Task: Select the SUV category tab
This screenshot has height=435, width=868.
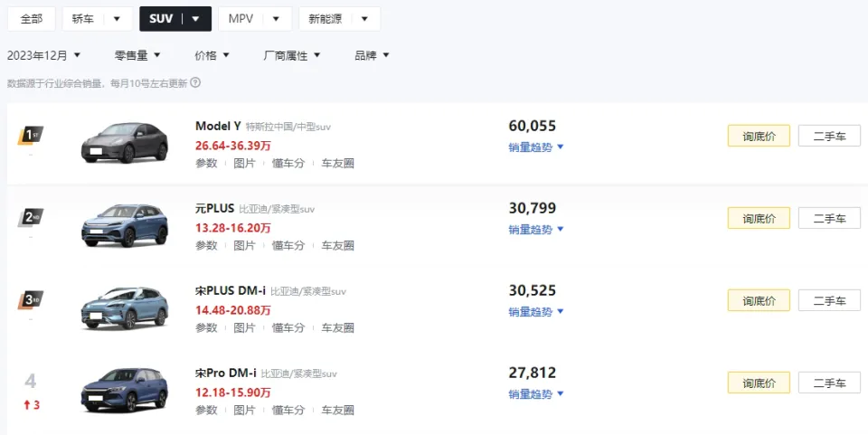Action: 161,19
